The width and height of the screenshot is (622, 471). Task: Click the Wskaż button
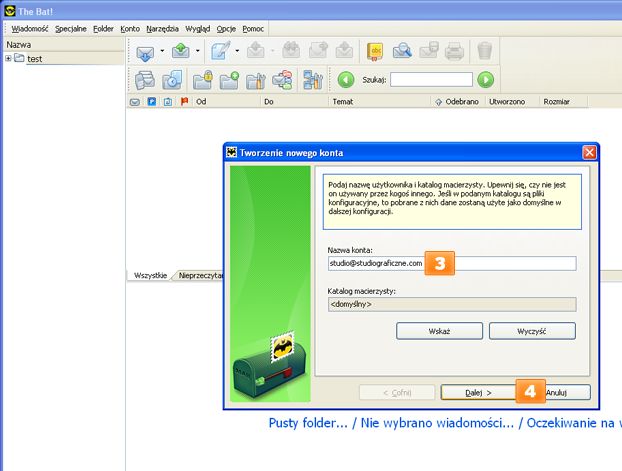[440, 331]
